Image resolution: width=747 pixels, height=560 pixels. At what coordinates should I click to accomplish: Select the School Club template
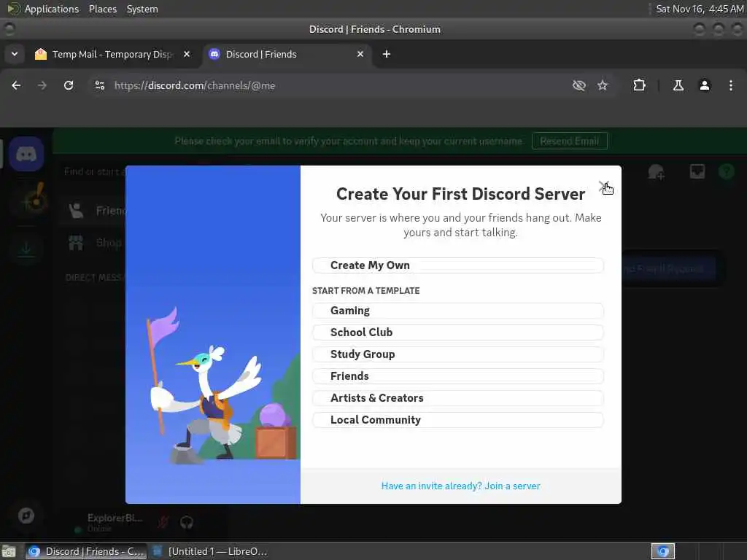coord(458,332)
